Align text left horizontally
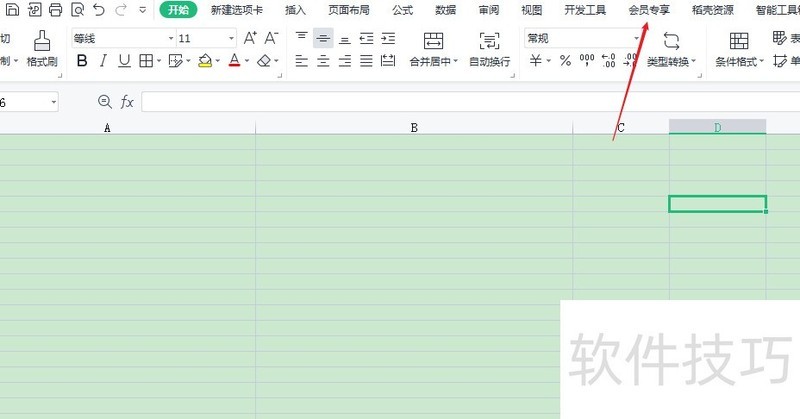The height and width of the screenshot is (419, 800). coord(302,61)
